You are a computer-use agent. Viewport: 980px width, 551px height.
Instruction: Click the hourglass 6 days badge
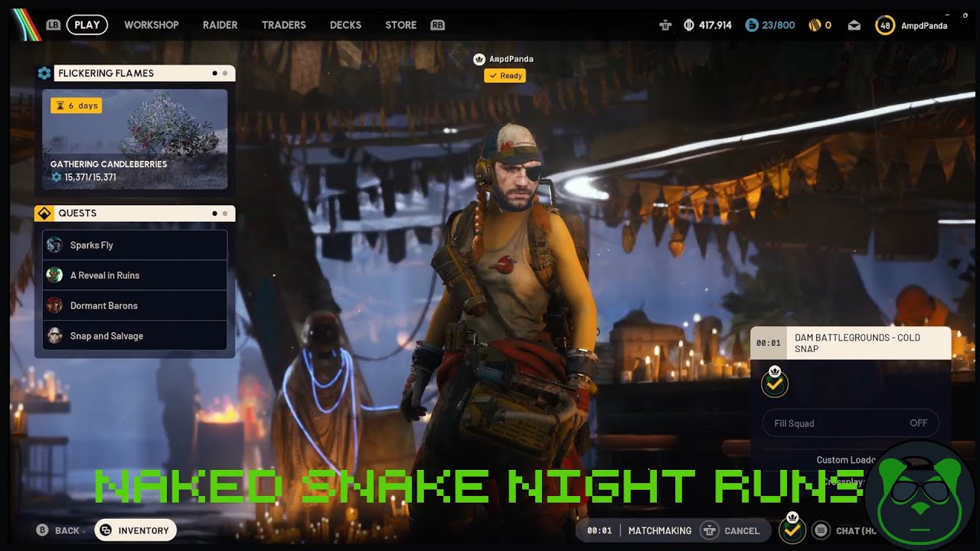[x=76, y=106]
